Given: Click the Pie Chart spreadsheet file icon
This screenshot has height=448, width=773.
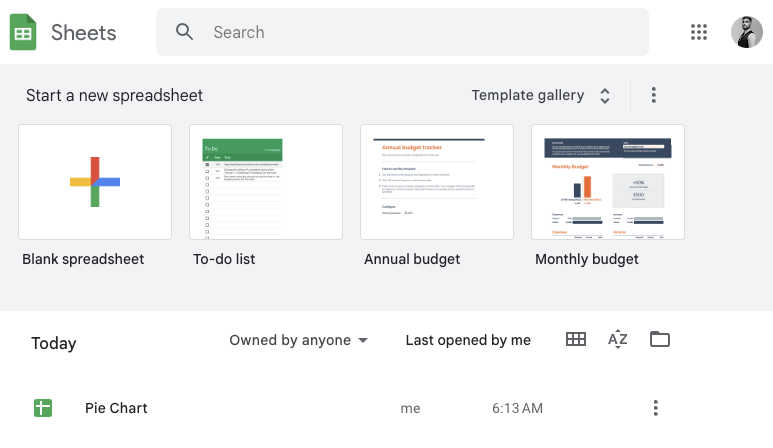Looking at the screenshot, I should coord(43,408).
